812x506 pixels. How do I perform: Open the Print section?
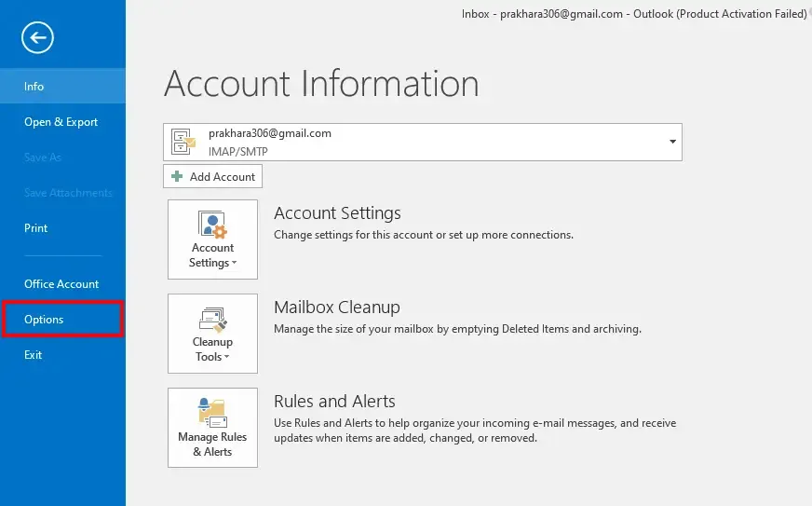point(62,228)
